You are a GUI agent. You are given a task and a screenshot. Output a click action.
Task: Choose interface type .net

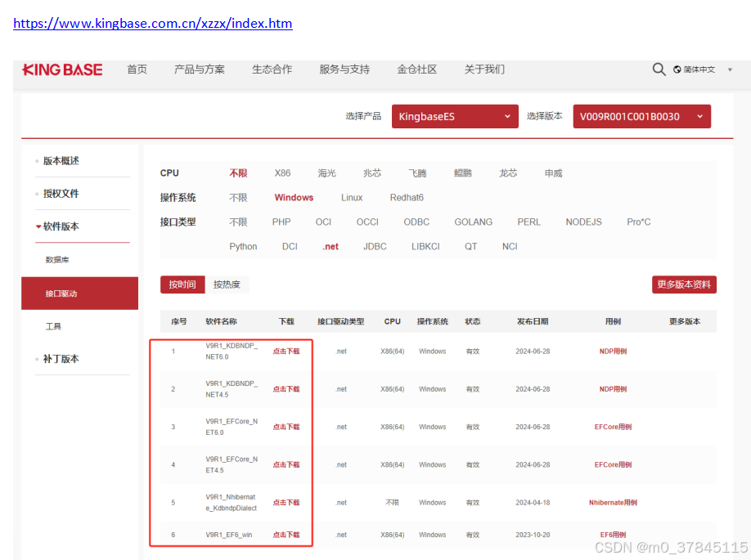pyautogui.click(x=331, y=247)
